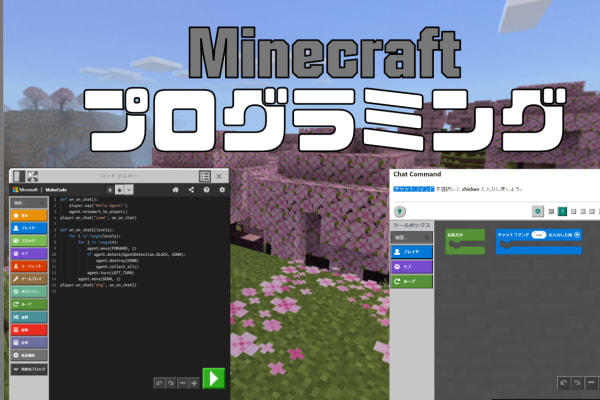Open the settings gear in the MakeCode header
The image size is (600, 400).
(222, 190)
